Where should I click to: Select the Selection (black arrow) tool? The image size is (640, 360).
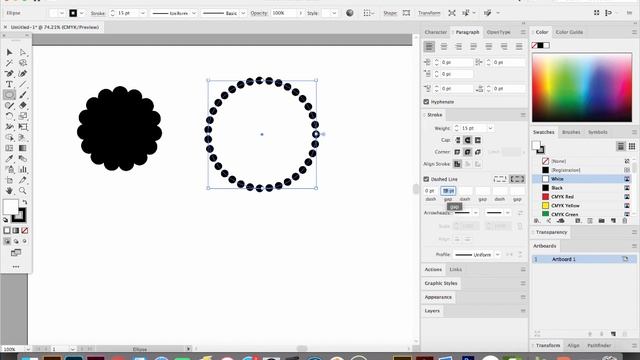(x=9, y=52)
